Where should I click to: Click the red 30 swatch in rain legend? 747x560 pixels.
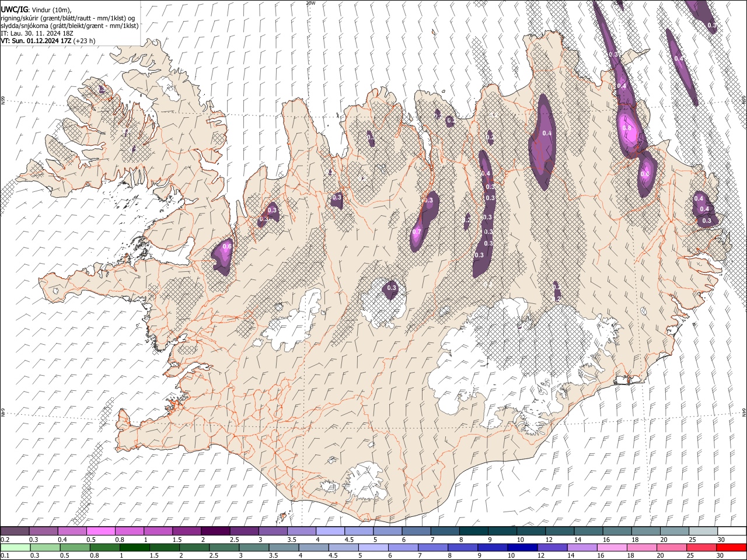click(731, 548)
